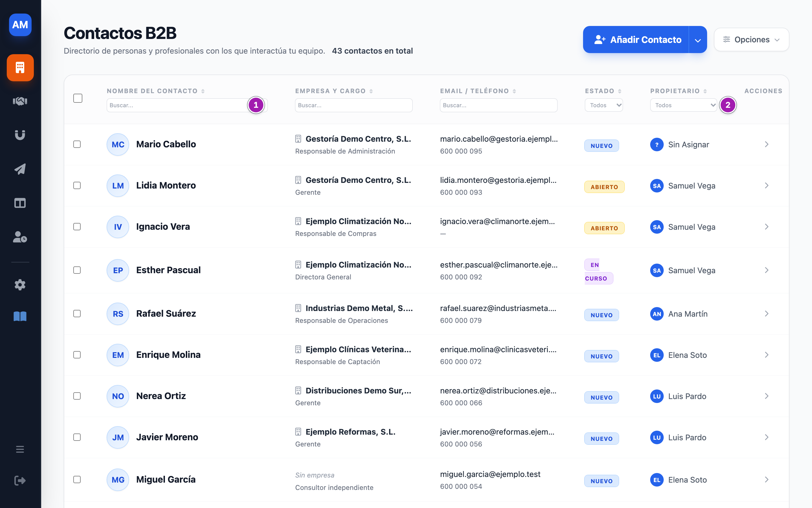
Task: Click phone number 600 000 054
Action: click(x=461, y=487)
